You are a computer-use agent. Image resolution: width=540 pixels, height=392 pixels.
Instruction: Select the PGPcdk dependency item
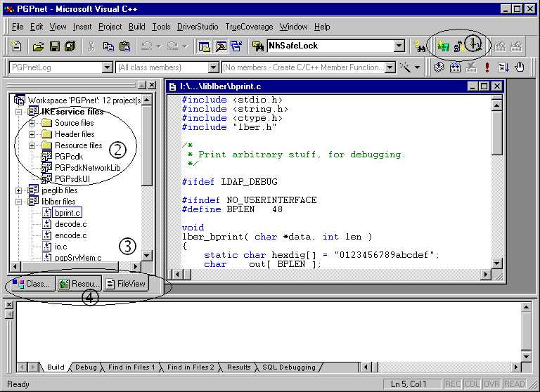pos(69,157)
